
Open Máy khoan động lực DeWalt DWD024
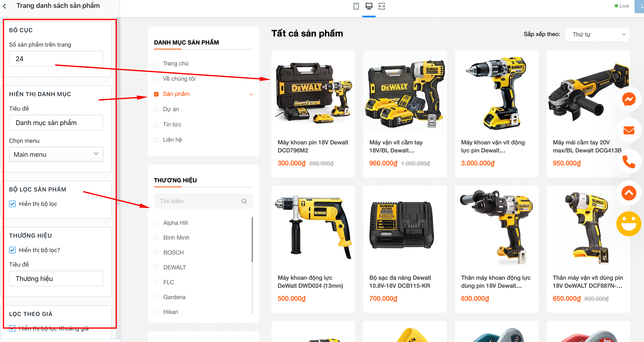pyautogui.click(x=310, y=282)
